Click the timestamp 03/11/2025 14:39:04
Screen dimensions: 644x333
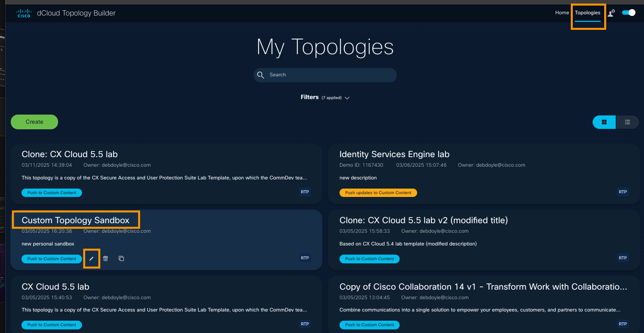pos(47,165)
